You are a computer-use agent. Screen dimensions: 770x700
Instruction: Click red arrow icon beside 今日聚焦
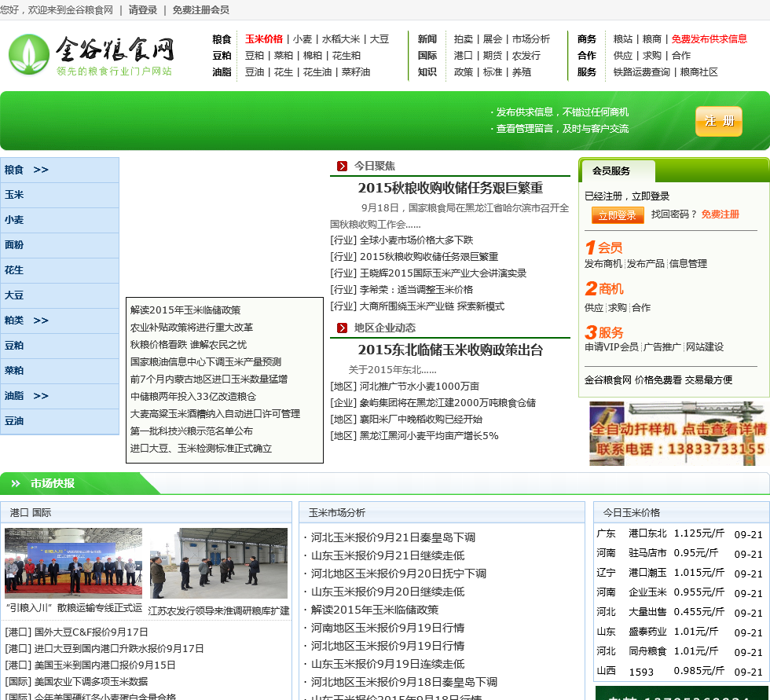(x=342, y=167)
